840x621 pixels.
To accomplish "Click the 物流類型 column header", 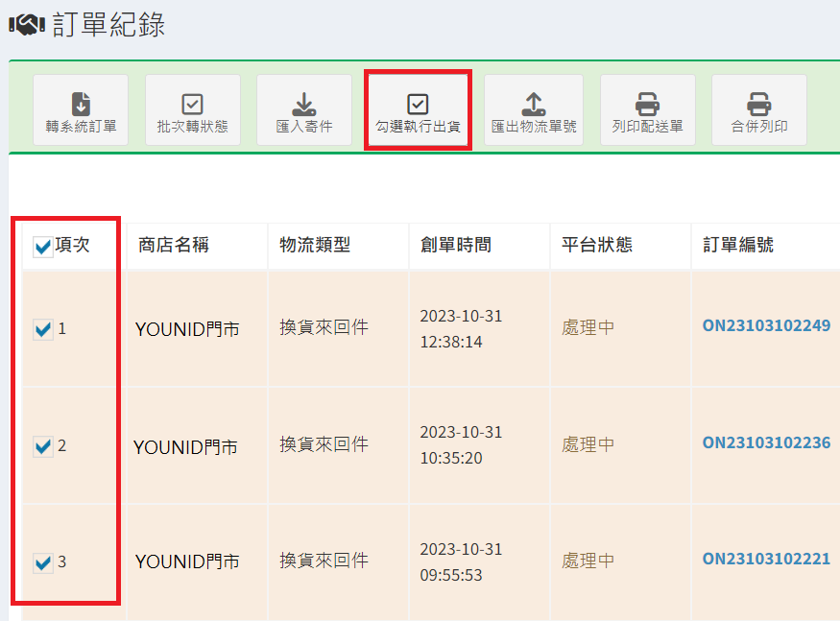I will pos(315,246).
